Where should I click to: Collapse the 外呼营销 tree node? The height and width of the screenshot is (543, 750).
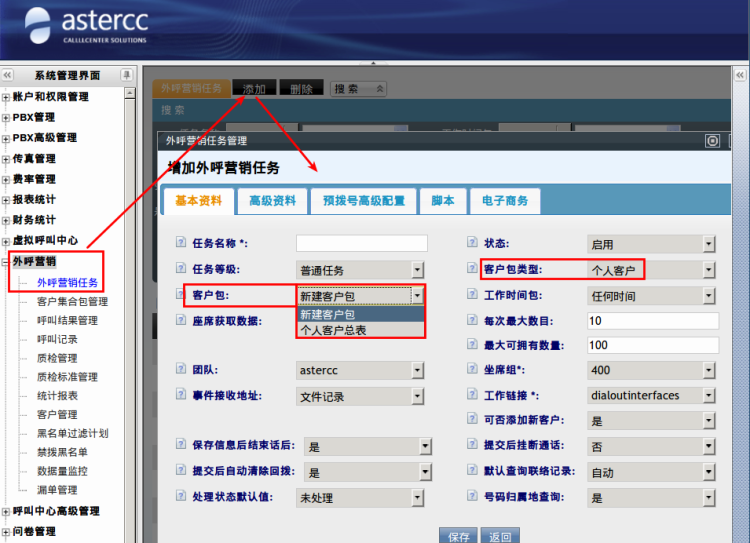(x=6, y=262)
